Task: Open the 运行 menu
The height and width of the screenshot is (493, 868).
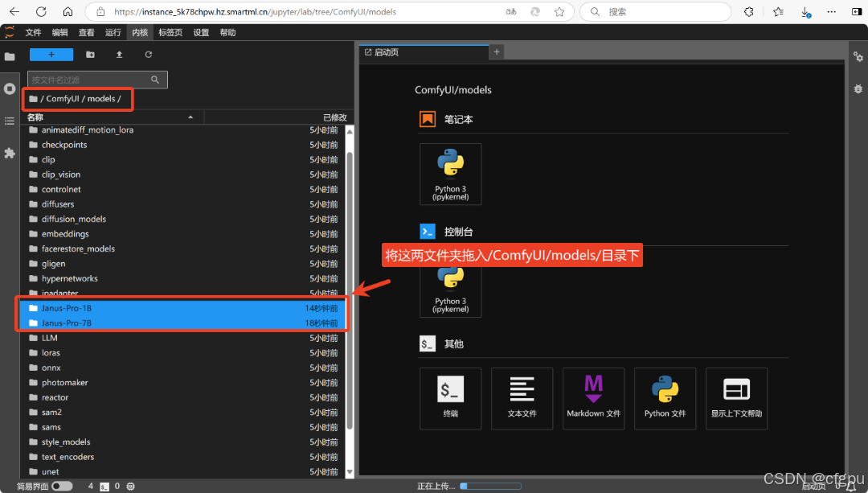Action: [x=113, y=33]
